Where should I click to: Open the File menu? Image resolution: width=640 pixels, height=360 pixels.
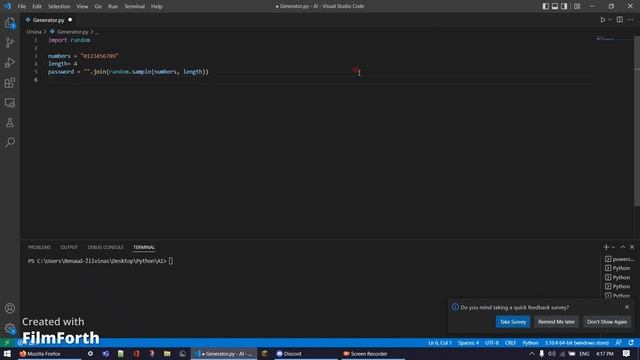[x=22, y=6]
